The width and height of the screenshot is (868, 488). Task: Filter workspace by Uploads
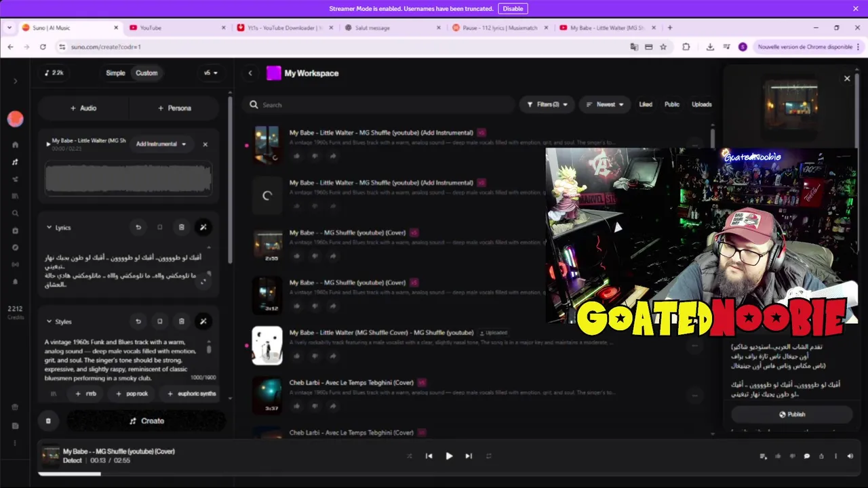pyautogui.click(x=702, y=104)
